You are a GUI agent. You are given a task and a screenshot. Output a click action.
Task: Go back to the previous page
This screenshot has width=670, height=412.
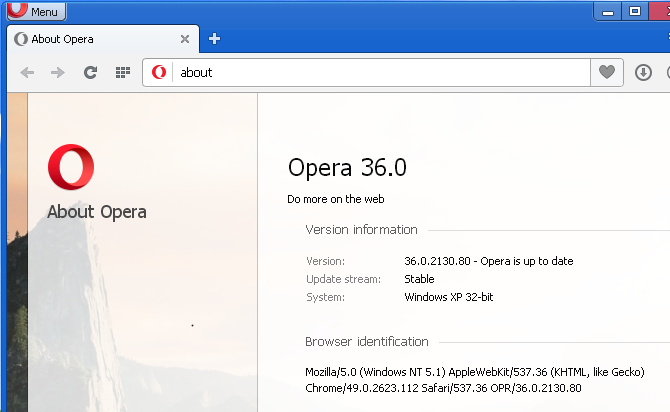pyautogui.click(x=28, y=72)
